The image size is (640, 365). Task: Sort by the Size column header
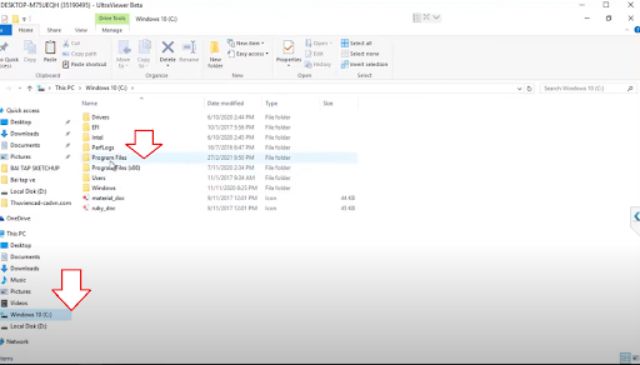(x=328, y=104)
